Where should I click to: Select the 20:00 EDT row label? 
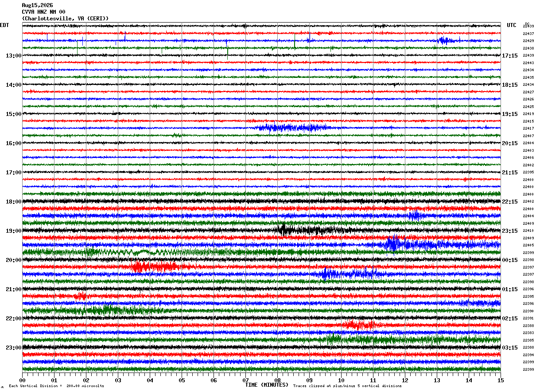[x=14, y=260]
